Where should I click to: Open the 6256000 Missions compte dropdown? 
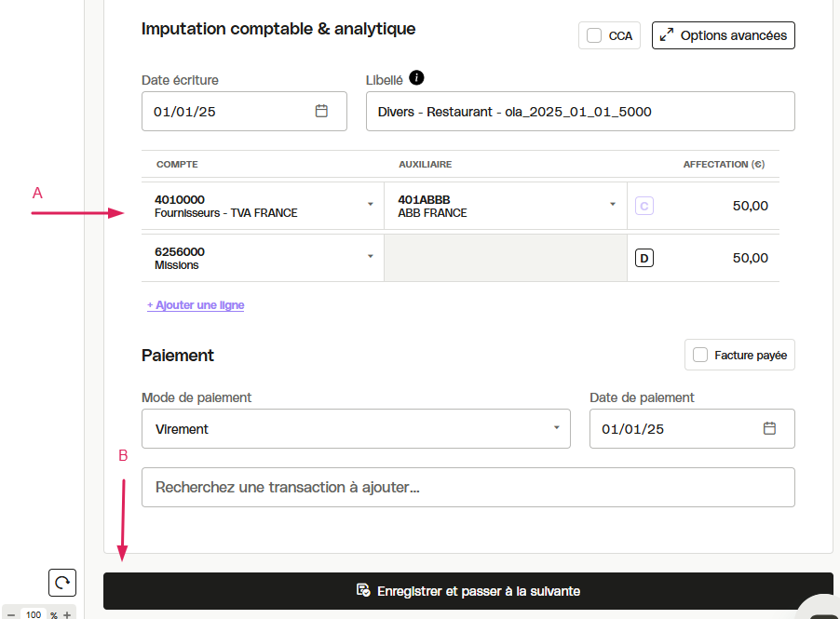[371, 256]
